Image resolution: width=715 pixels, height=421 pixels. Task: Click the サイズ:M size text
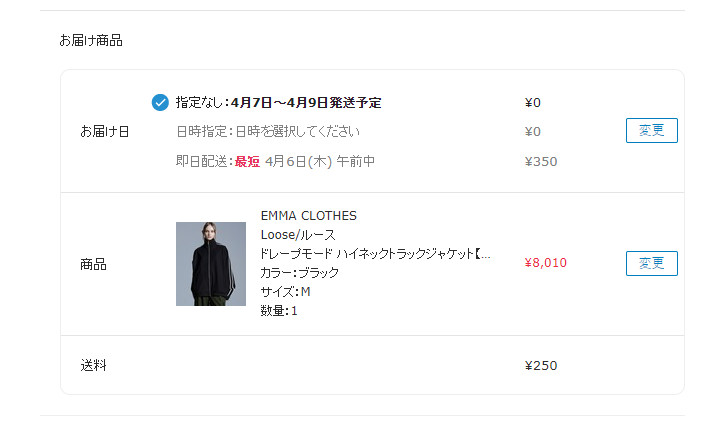click(285, 292)
